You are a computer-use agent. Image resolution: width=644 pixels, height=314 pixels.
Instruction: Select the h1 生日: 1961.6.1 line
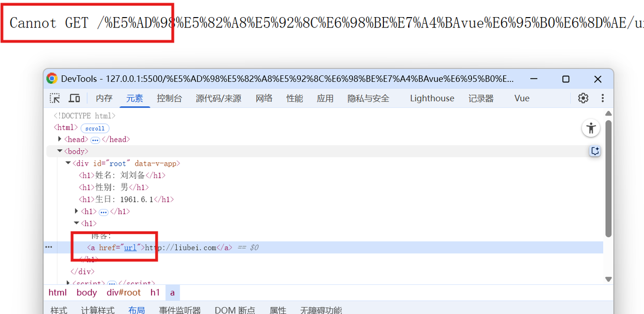tap(126, 199)
